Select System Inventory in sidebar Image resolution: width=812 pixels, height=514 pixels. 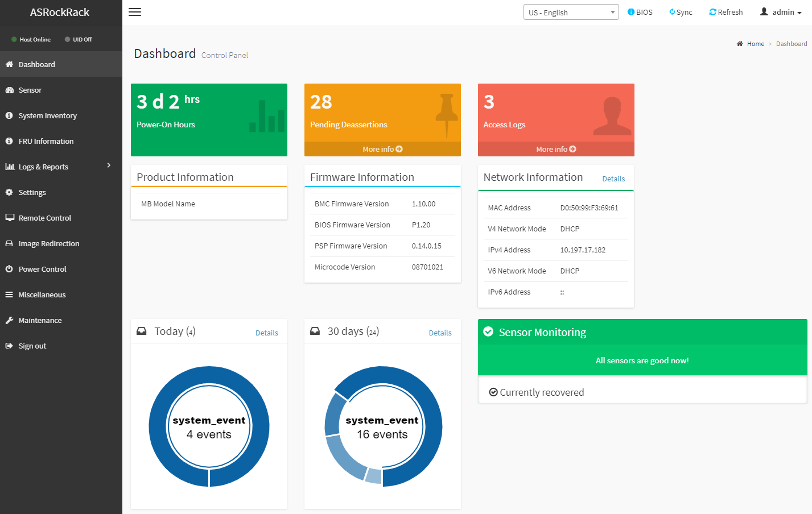(47, 115)
